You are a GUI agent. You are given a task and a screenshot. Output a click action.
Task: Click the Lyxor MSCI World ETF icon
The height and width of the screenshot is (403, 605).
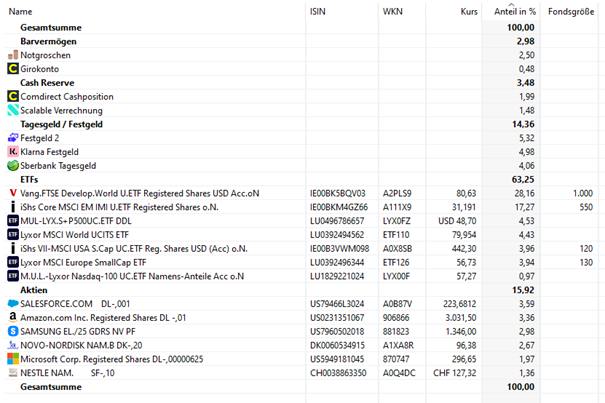13,235
